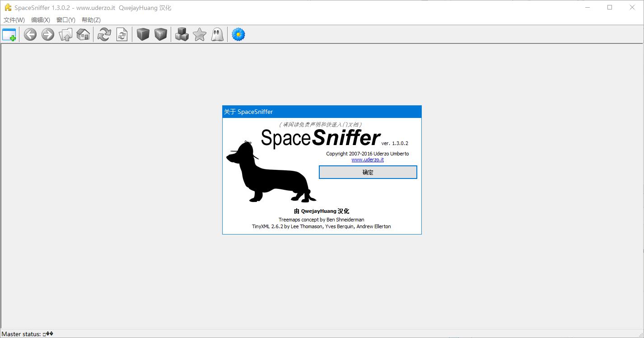Click 'Treemaps concept by Ben Shneiderman' text

click(322, 220)
